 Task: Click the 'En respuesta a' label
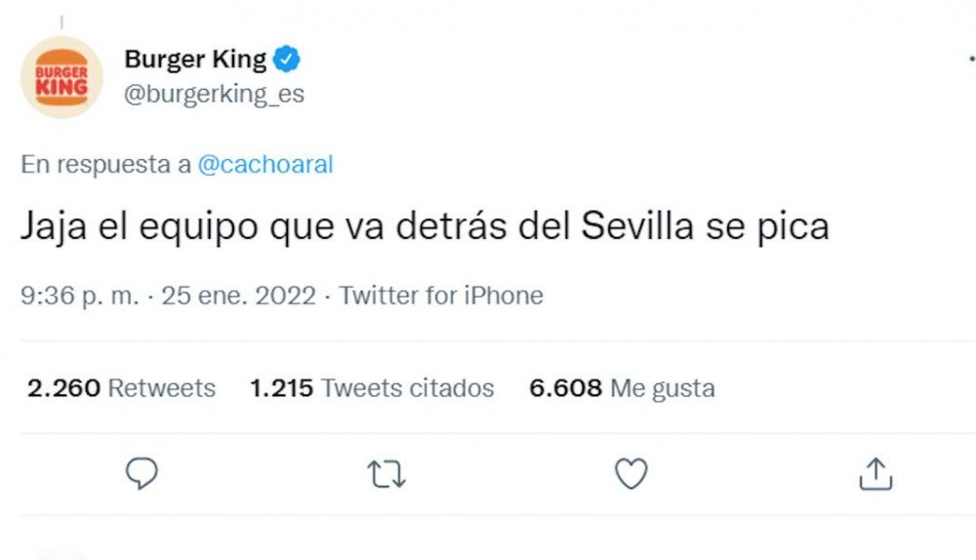pos(105,165)
